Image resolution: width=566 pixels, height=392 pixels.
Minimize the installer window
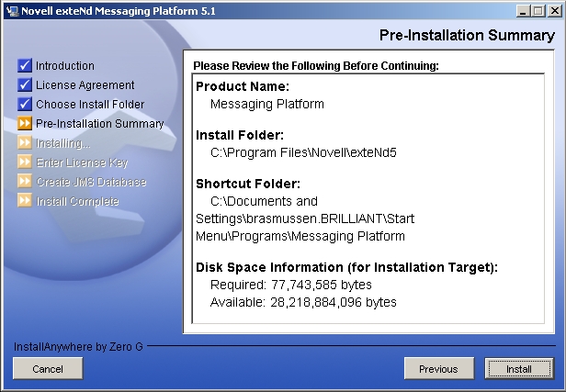[522, 11]
